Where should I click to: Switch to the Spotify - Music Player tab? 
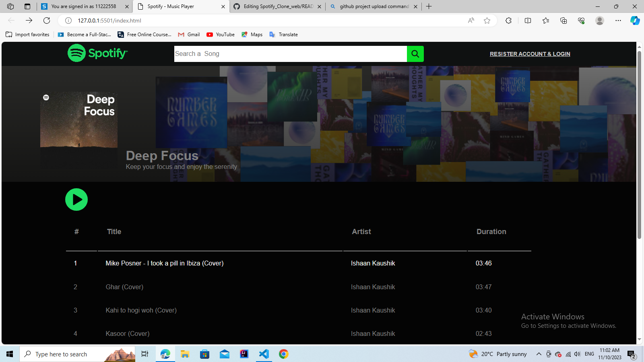coord(173,6)
